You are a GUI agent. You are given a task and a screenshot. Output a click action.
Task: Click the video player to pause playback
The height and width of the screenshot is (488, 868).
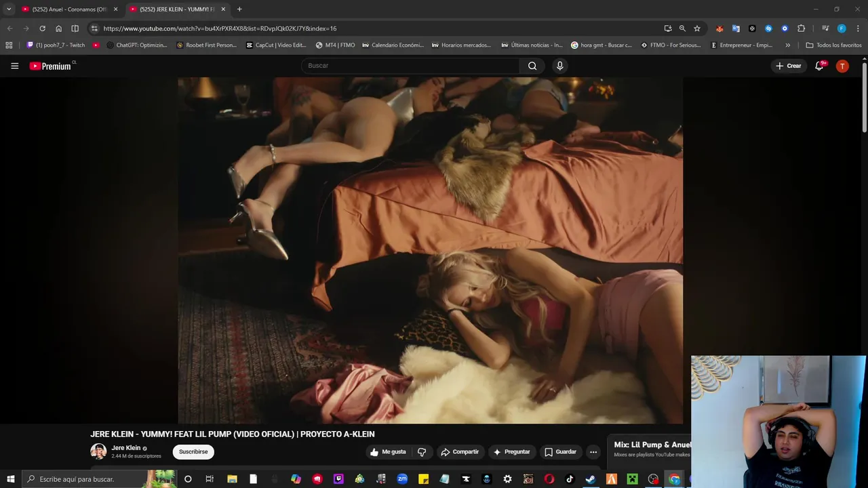coord(430,250)
